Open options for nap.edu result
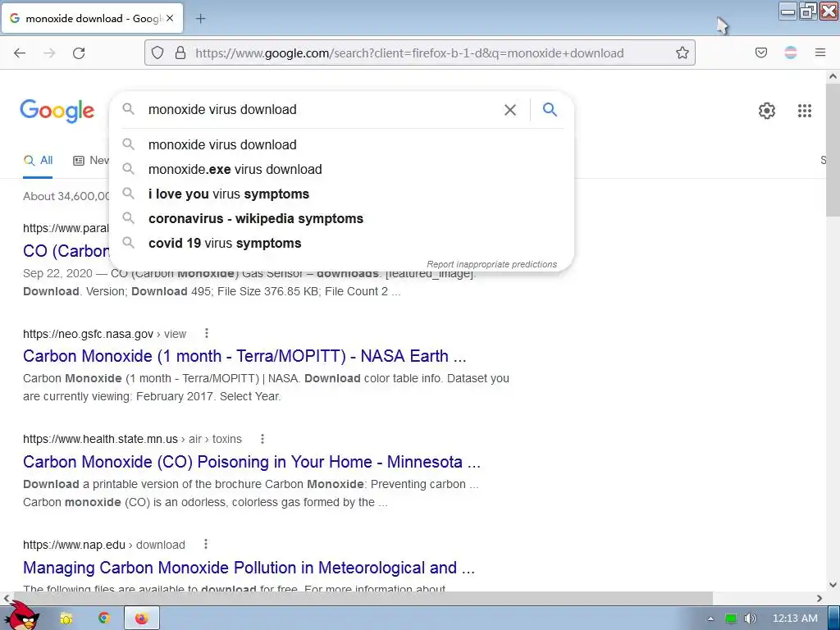The image size is (840, 630). [x=205, y=545]
